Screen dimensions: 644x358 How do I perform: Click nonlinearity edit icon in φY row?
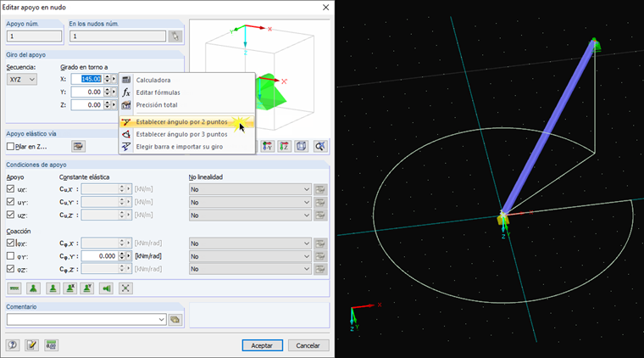tap(320, 256)
